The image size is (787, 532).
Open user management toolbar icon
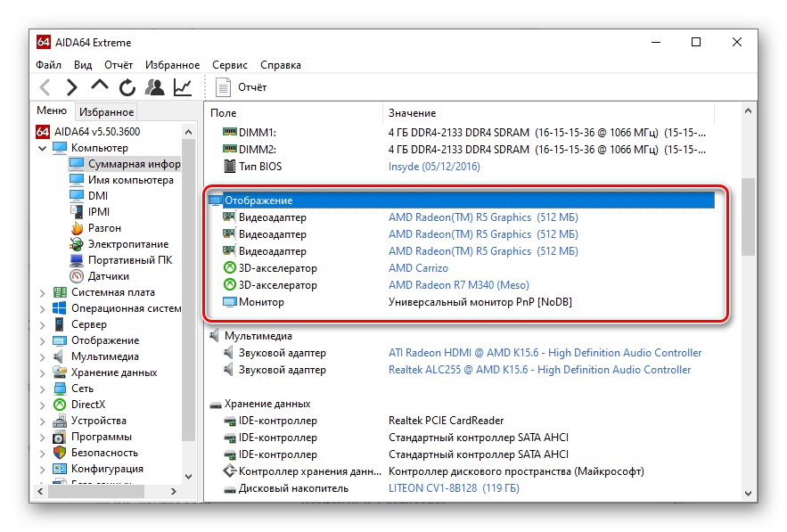click(x=154, y=86)
